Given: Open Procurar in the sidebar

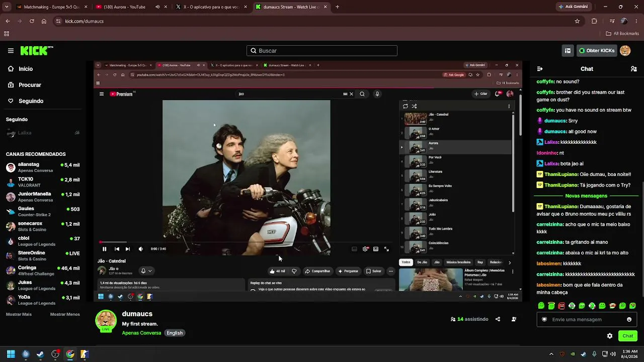Looking at the screenshot, I should pyautogui.click(x=25, y=85).
